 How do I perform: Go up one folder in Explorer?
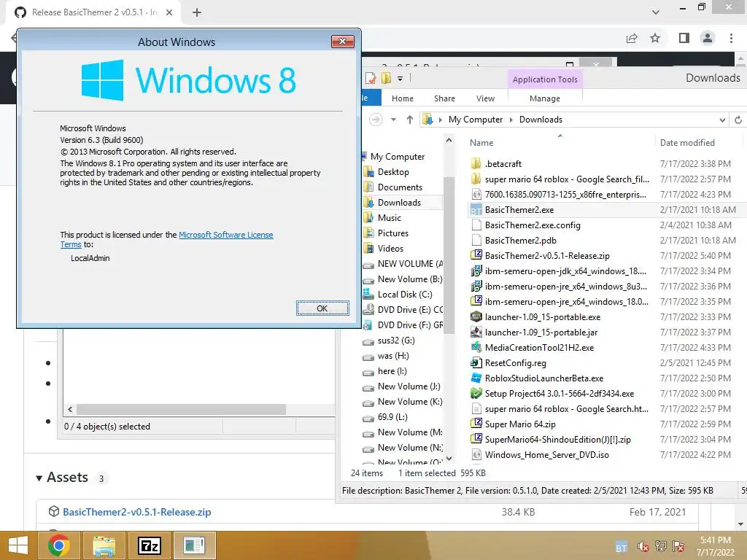click(x=410, y=120)
